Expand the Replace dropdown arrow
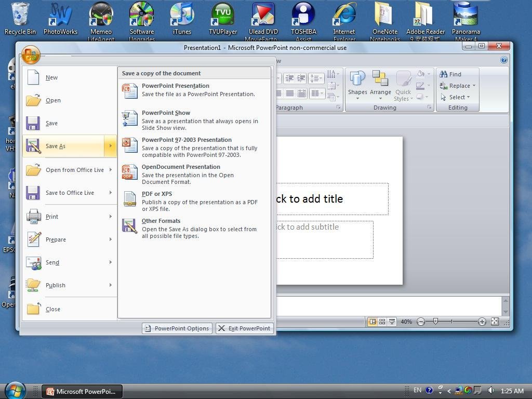Screen dimensions: 532x399 [x=474, y=86]
